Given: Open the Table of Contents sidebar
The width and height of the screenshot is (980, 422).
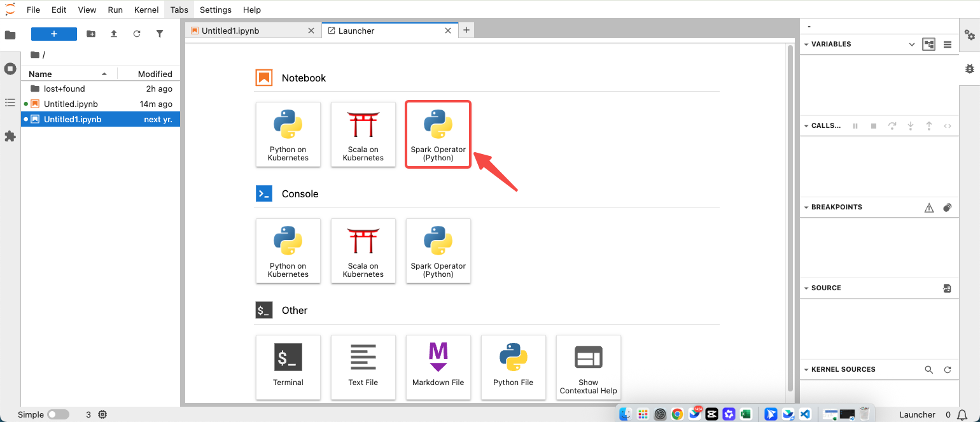Looking at the screenshot, I should point(10,102).
